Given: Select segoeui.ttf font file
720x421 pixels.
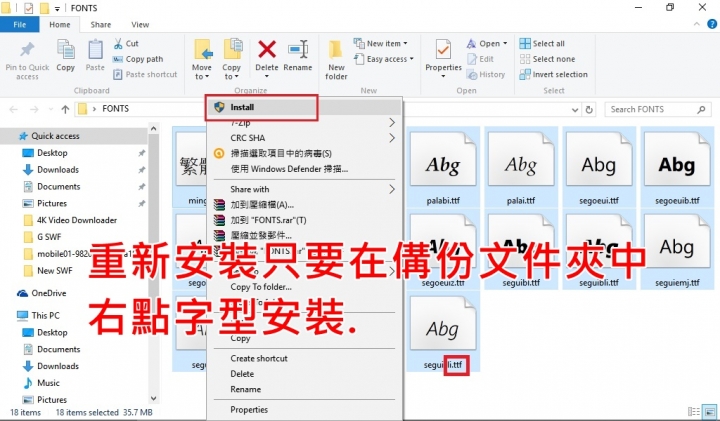Looking at the screenshot, I should point(599,168).
